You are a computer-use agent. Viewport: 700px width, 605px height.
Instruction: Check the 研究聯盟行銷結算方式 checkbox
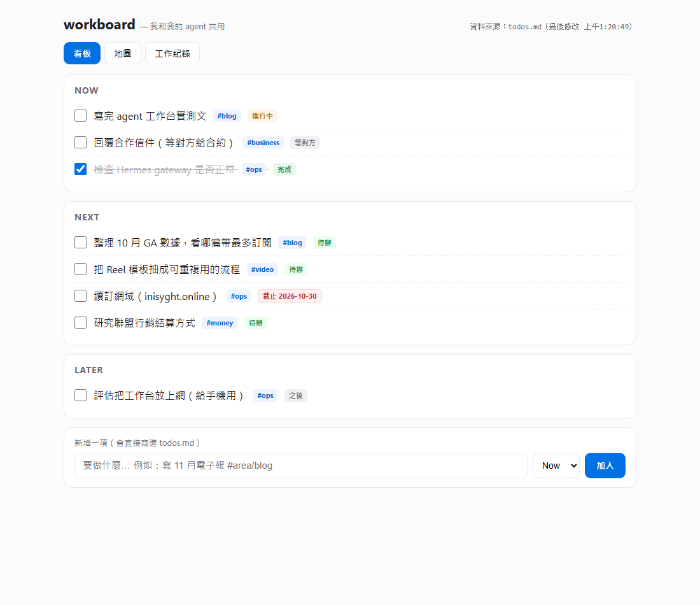click(x=80, y=323)
